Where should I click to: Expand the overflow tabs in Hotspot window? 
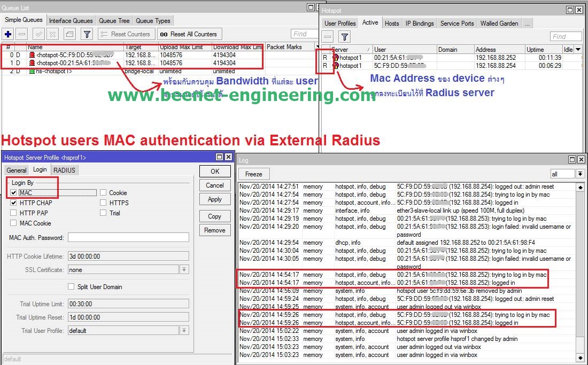click(527, 23)
